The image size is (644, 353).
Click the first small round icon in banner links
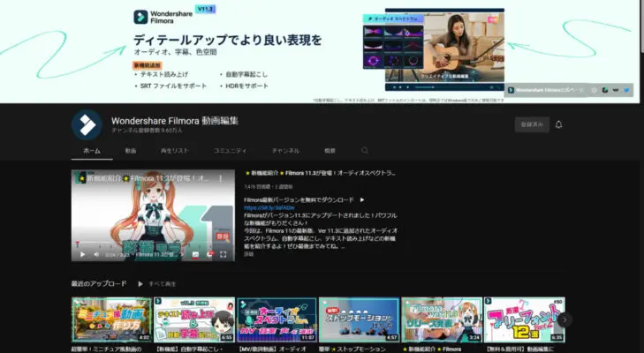pos(595,90)
